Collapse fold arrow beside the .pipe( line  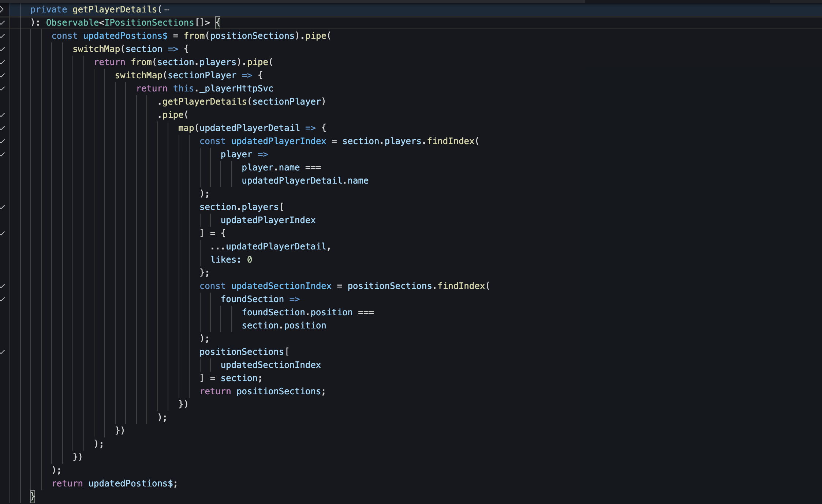(x=2, y=115)
